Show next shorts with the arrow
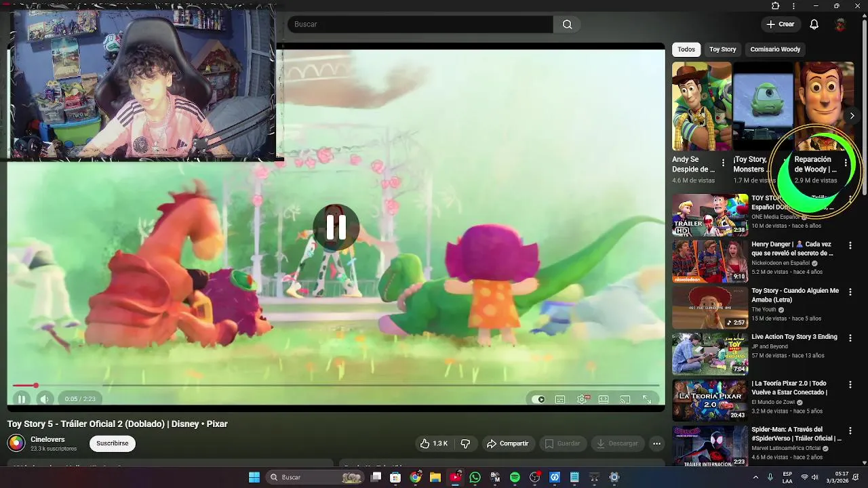The image size is (868, 488). pyautogui.click(x=852, y=116)
